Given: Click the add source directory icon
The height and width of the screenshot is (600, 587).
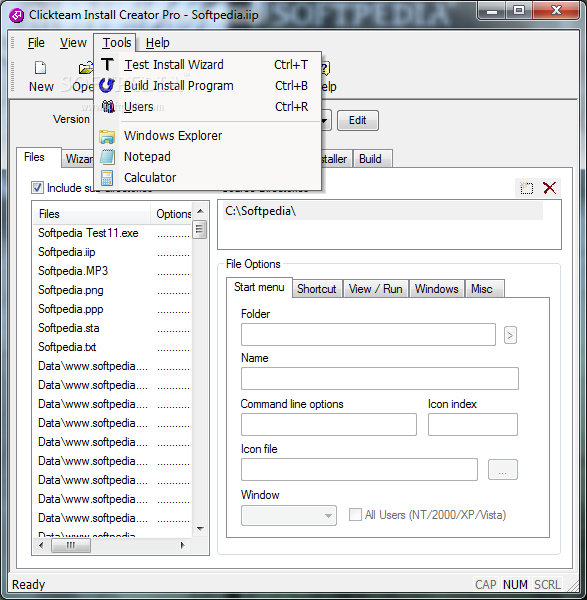Looking at the screenshot, I should point(527,188).
